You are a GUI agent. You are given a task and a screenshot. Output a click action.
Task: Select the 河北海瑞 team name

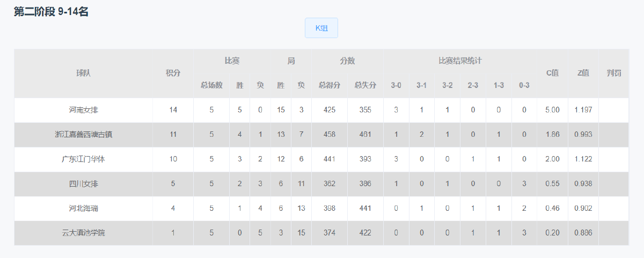pos(83,208)
